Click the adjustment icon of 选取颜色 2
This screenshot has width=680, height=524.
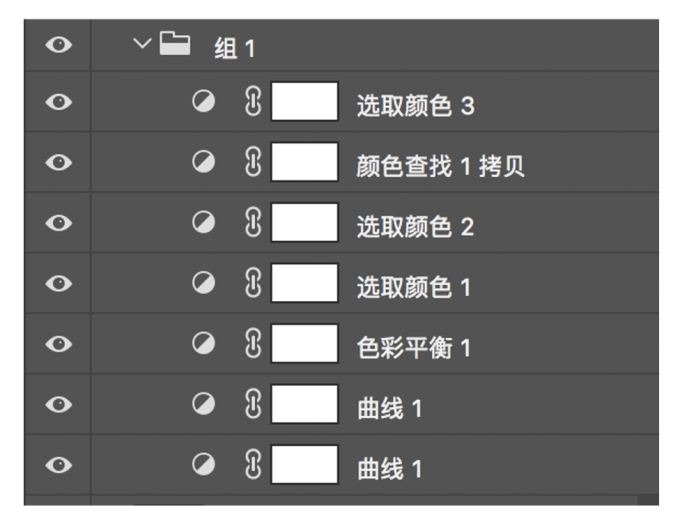pyautogui.click(x=203, y=224)
